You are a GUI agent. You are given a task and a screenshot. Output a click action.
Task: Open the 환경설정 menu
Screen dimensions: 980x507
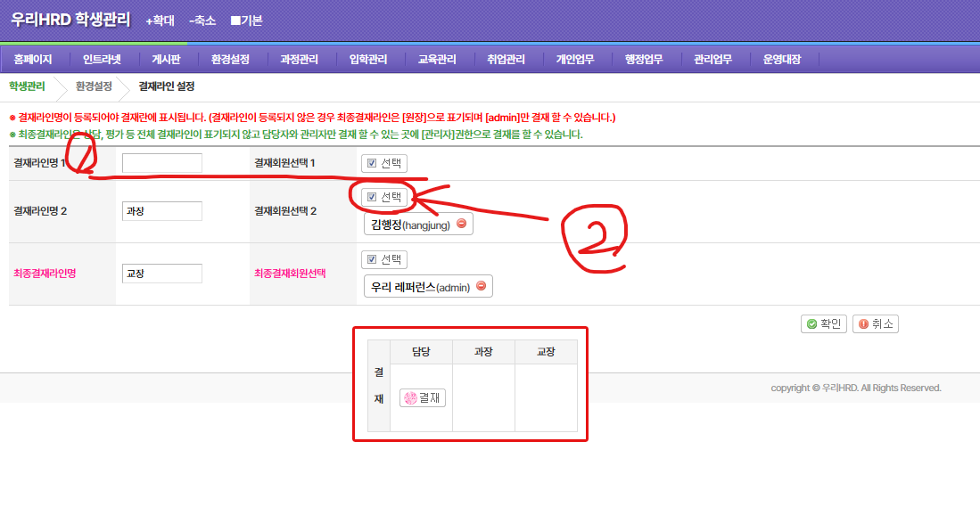pos(230,60)
